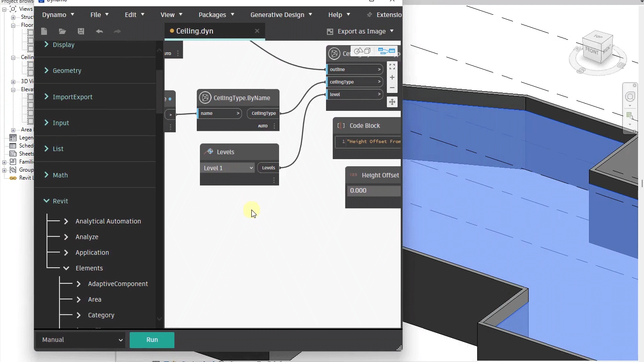Expand the Application subcategory
The image size is (644, 362).
click(x=66, y=253)
